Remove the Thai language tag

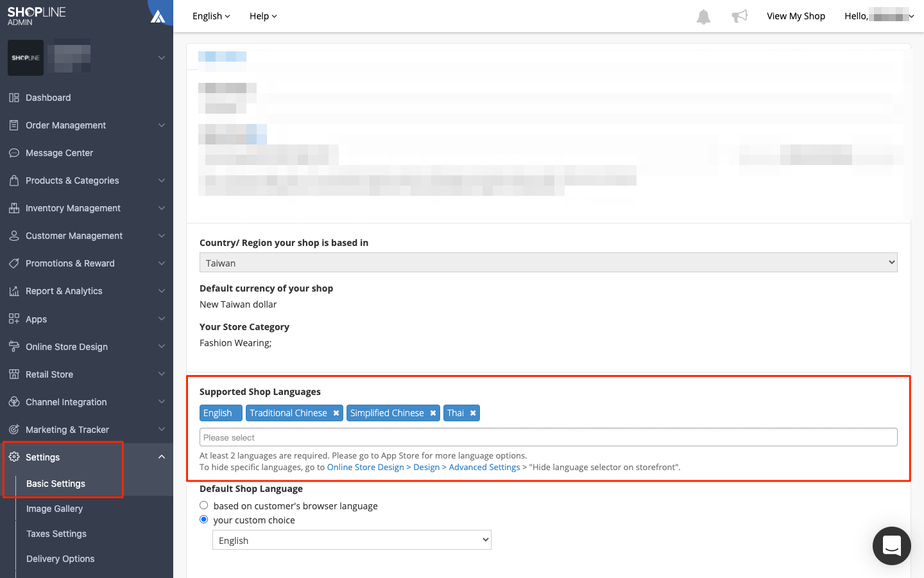pos(473,413)
